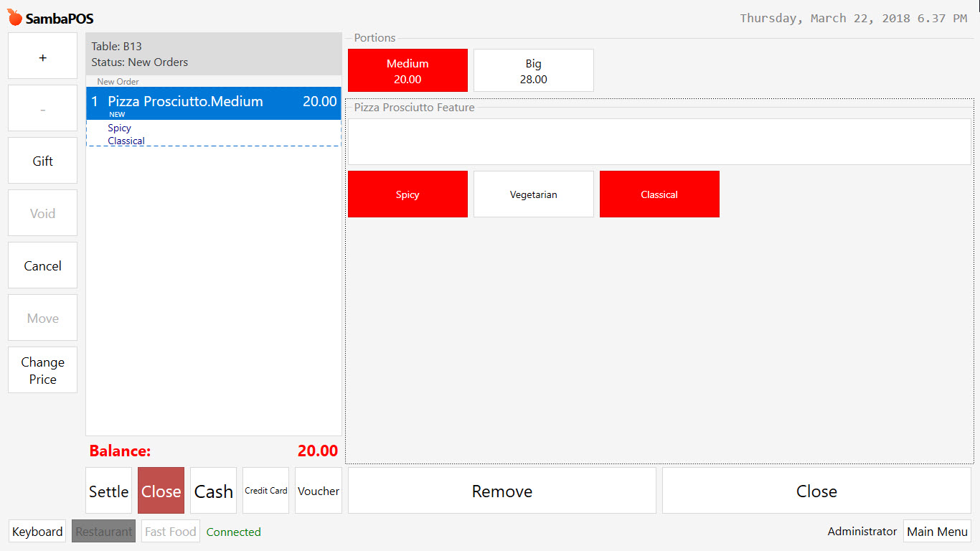Viewport: 980px width, 551px height.
Task: Toggle the Classical feature off
Action: pos(659,194)
